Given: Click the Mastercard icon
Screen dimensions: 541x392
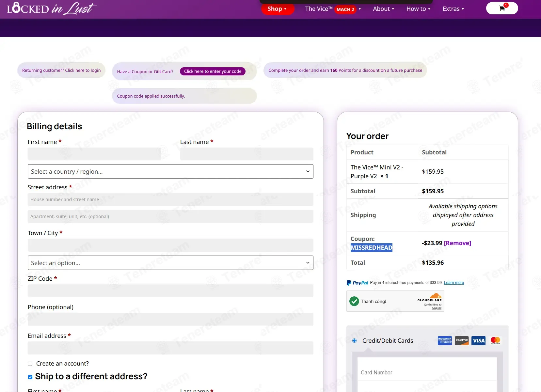Looking at the screenshot, I should [x=496, y=340].
